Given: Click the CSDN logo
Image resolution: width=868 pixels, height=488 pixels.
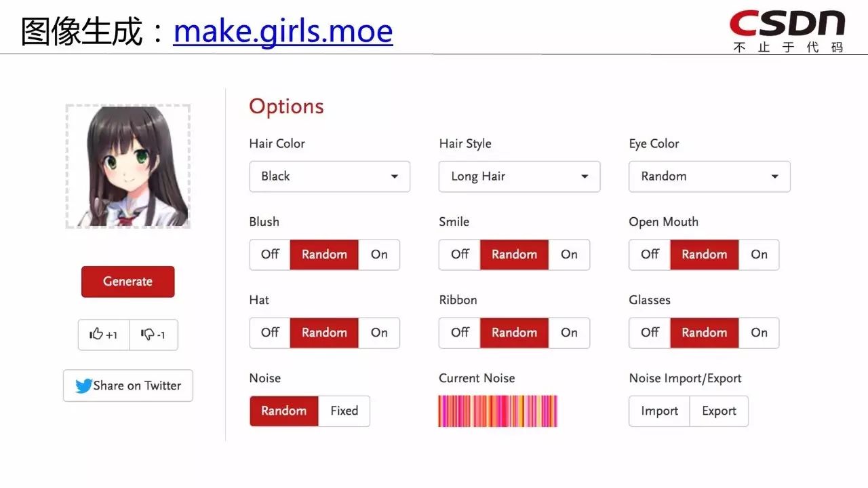Looking at the screenshot, I should coord(787,29).
